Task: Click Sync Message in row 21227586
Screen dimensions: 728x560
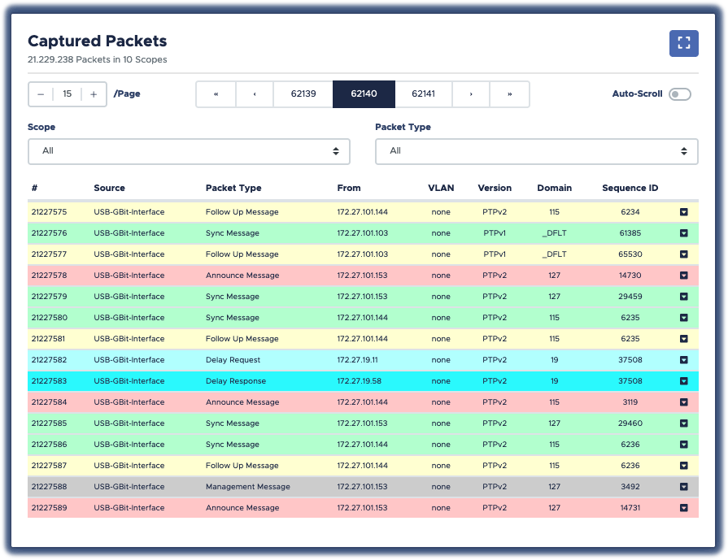Action: pyautogui.click(x=232, y=445)
